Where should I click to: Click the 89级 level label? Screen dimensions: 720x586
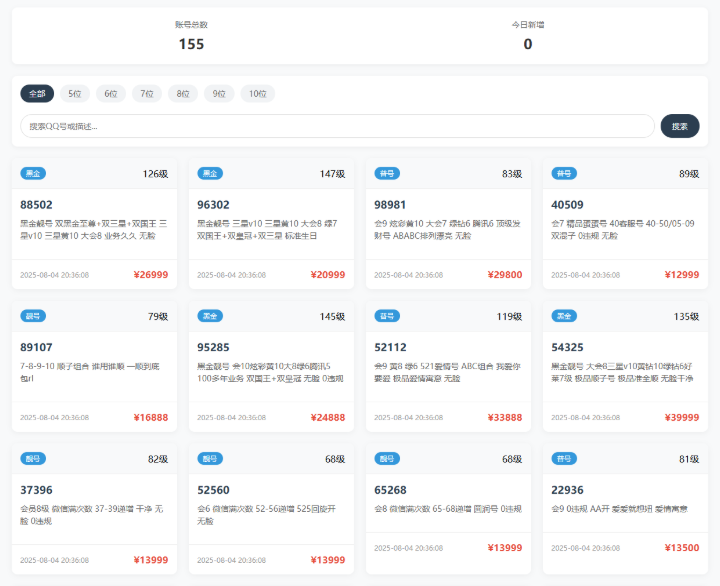pyautogui.click(x=689, y=174)
